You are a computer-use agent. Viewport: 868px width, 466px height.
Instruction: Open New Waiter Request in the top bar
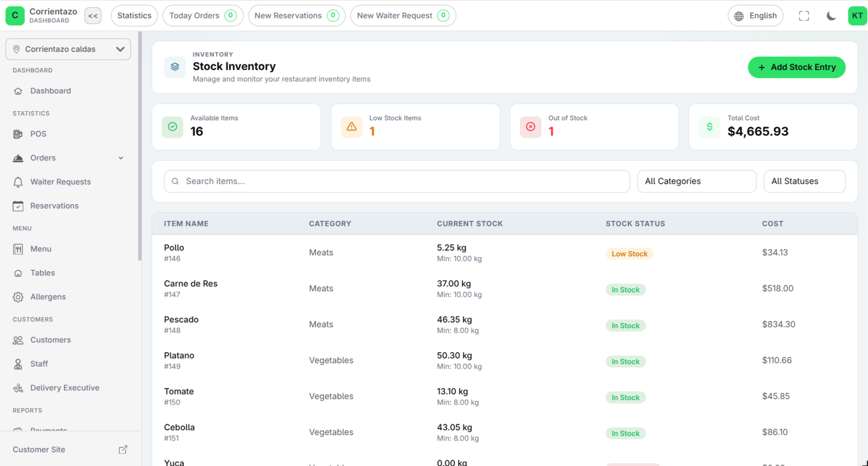point(403,16)
